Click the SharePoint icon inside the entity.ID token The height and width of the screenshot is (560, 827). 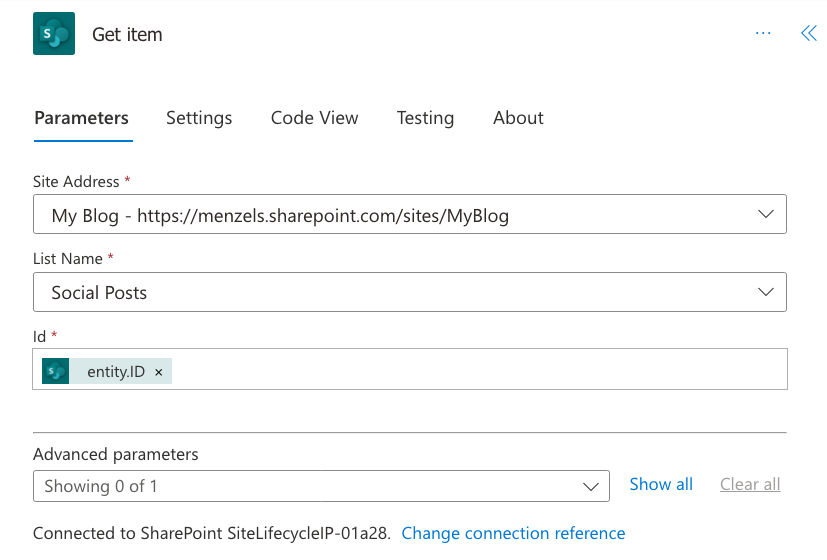click(56, 372)
